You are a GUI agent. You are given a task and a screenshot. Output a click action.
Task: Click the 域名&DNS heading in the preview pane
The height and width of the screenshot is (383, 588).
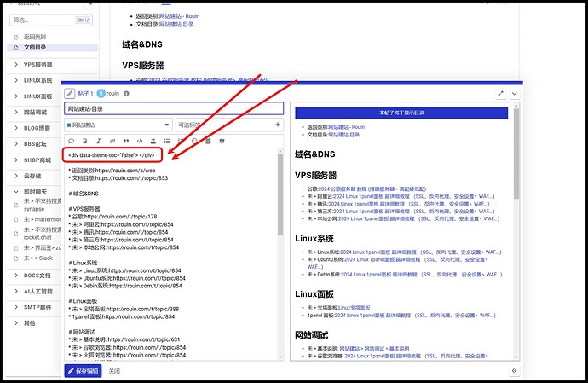315,154
